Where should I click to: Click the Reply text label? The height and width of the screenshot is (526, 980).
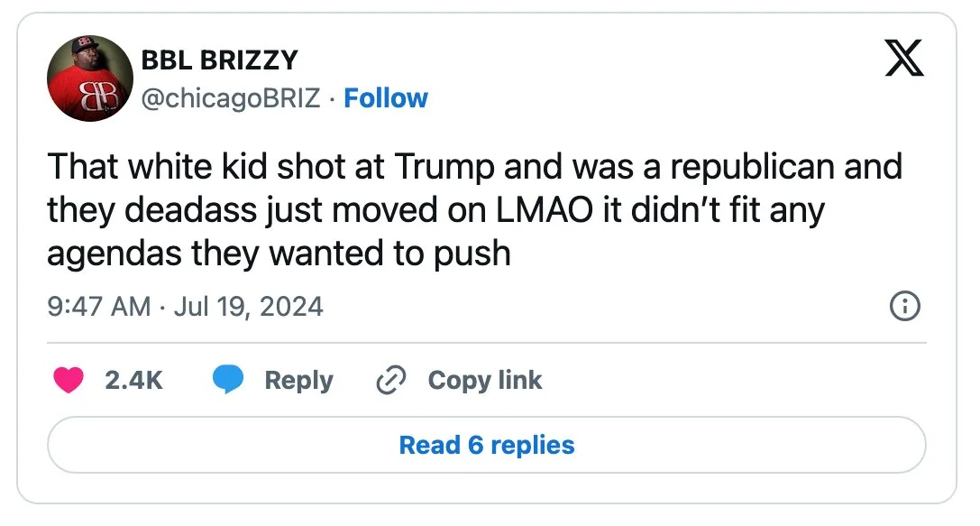tap(298, 381)
